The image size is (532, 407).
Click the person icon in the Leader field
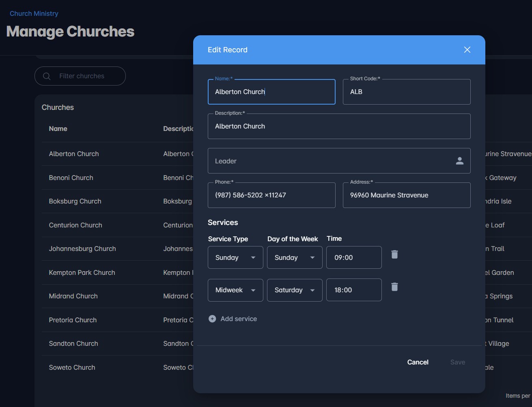pos(459,161)
